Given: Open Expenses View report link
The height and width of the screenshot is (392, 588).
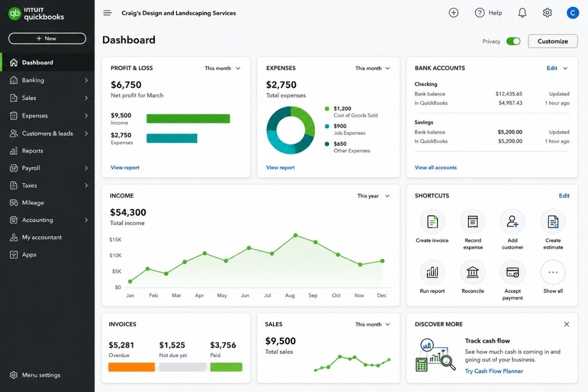Looking at the screenshot, I should pos(280,168).
